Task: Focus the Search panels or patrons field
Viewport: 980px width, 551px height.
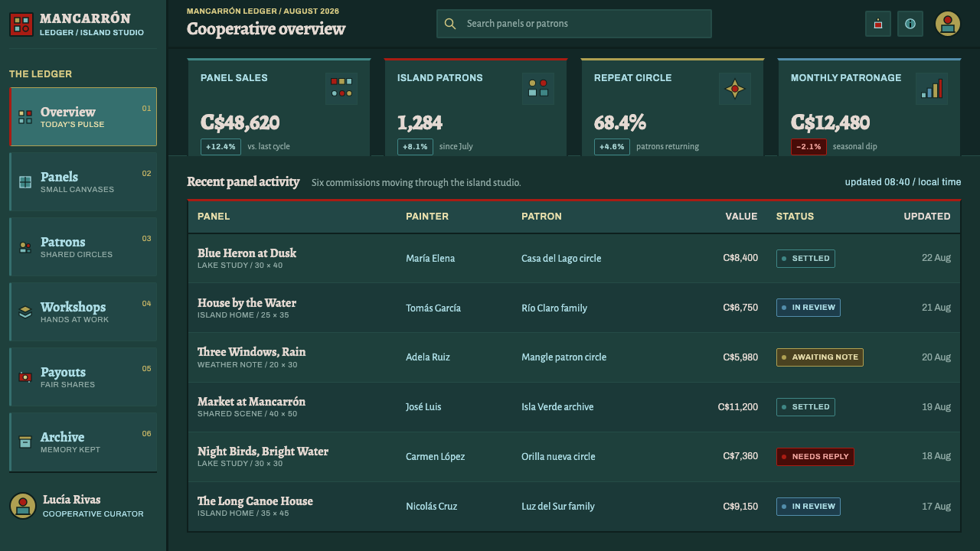Action: point(574,24)
